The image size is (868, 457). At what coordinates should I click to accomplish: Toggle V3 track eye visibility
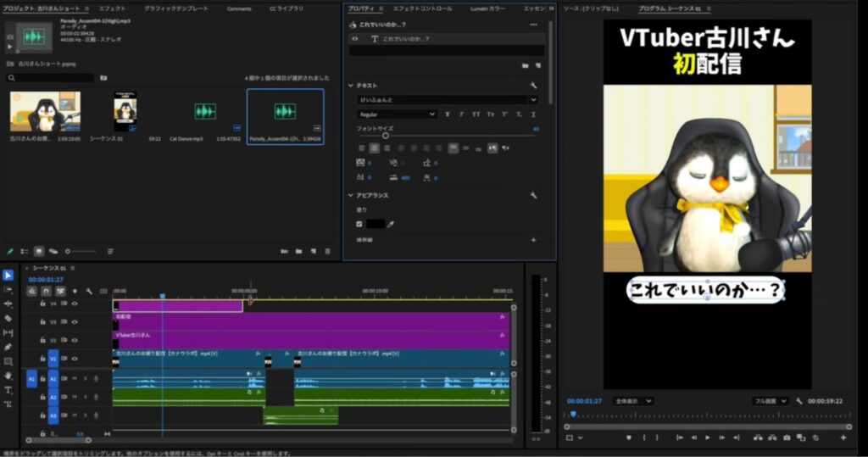click(x=75, y=322)
